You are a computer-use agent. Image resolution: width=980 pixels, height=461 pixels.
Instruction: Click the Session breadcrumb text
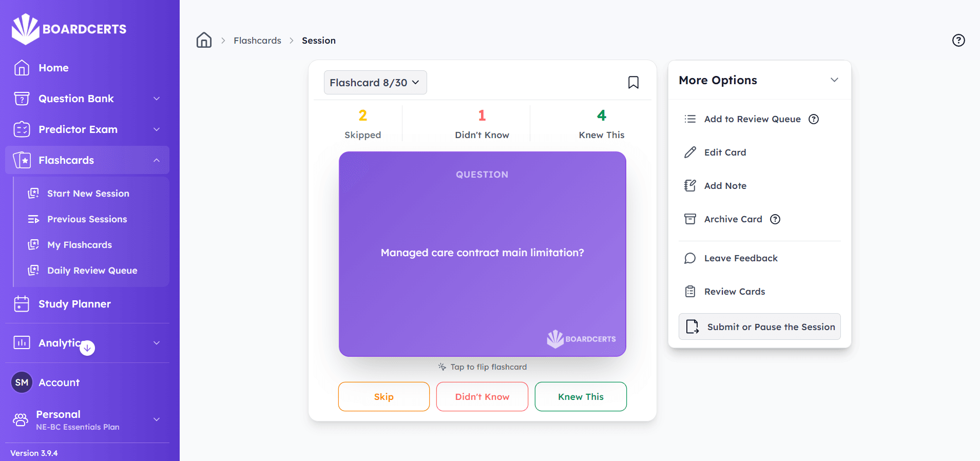[x=319, y=41]
